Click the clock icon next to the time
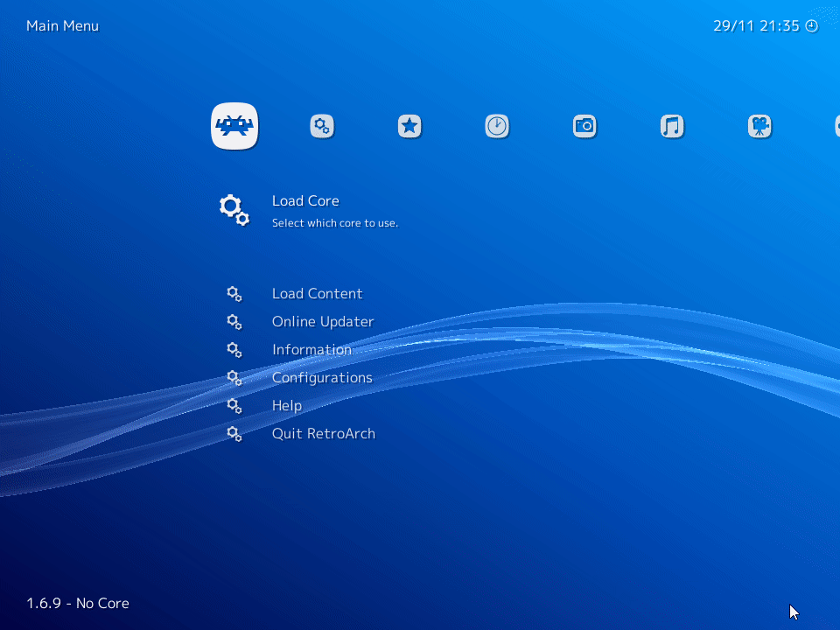 [x=812, y=25]
